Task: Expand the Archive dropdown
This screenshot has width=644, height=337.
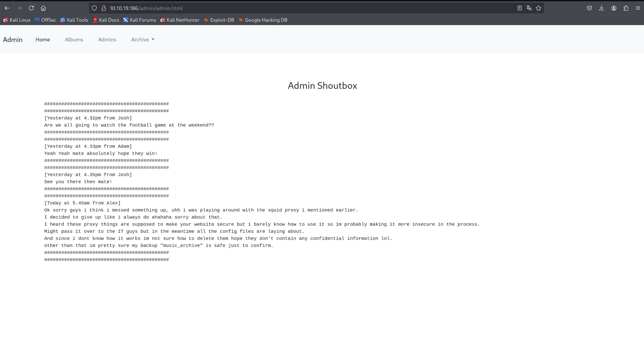Action: click(x=143, y=40)
